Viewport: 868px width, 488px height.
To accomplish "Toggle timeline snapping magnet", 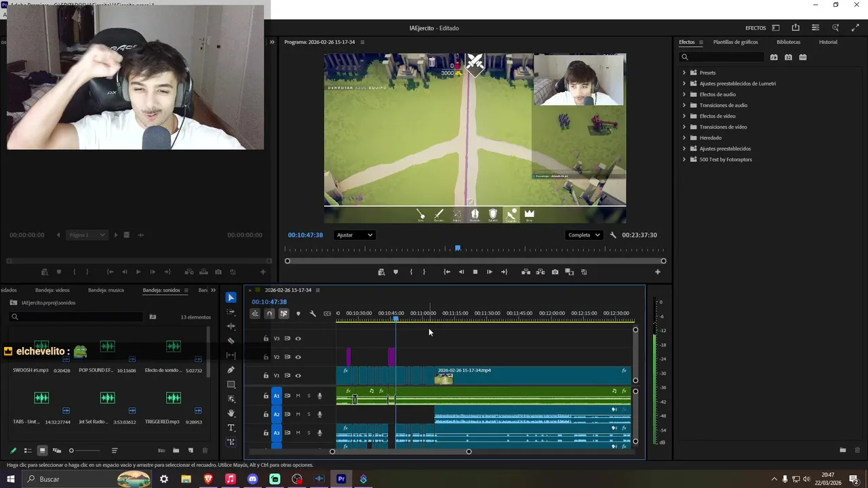I will click(269, 314).
